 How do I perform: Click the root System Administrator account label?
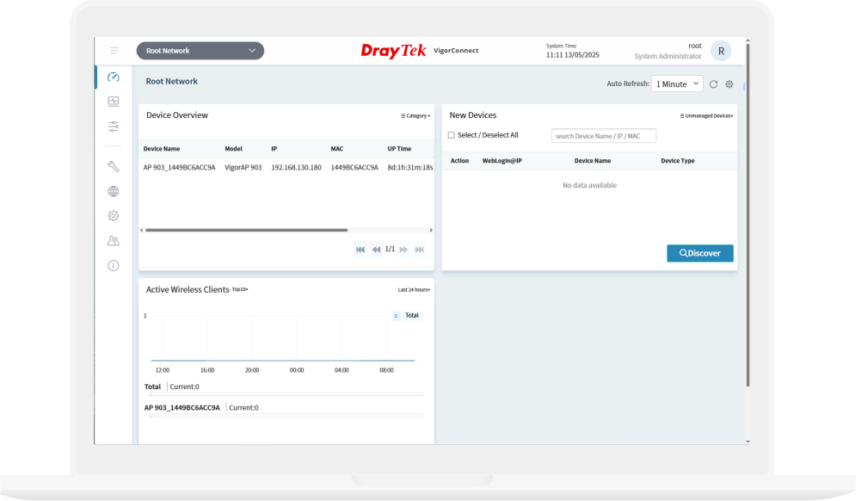tap(668, 51)
